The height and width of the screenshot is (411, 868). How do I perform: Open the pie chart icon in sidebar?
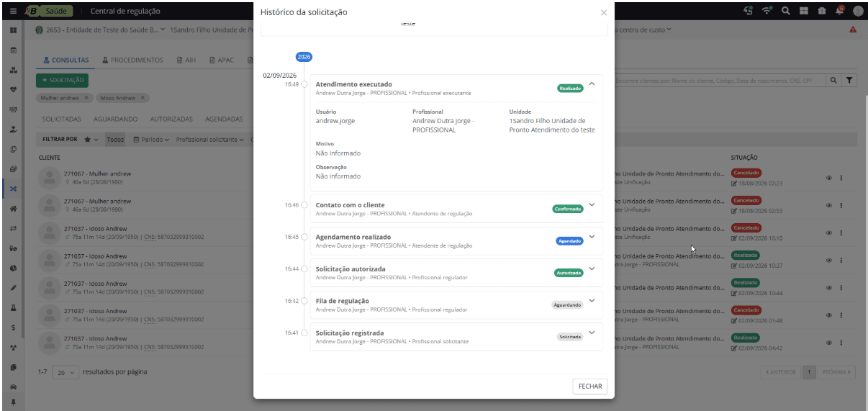tap(13, 268)
